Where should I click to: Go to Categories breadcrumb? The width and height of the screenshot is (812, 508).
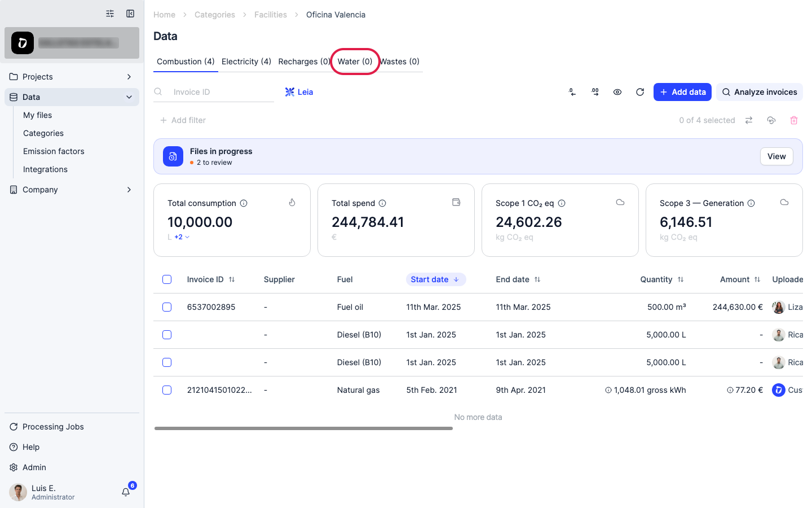tap(215, 15)
